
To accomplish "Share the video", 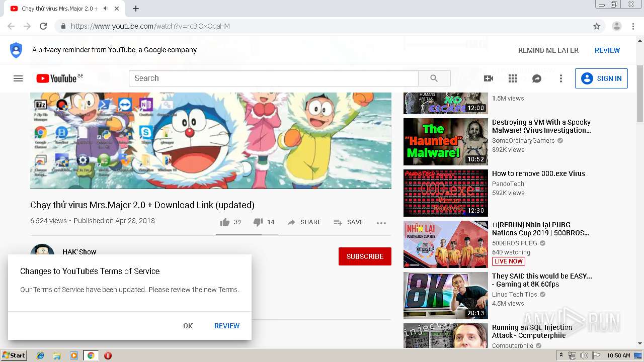I will click(x=304, y=222).
